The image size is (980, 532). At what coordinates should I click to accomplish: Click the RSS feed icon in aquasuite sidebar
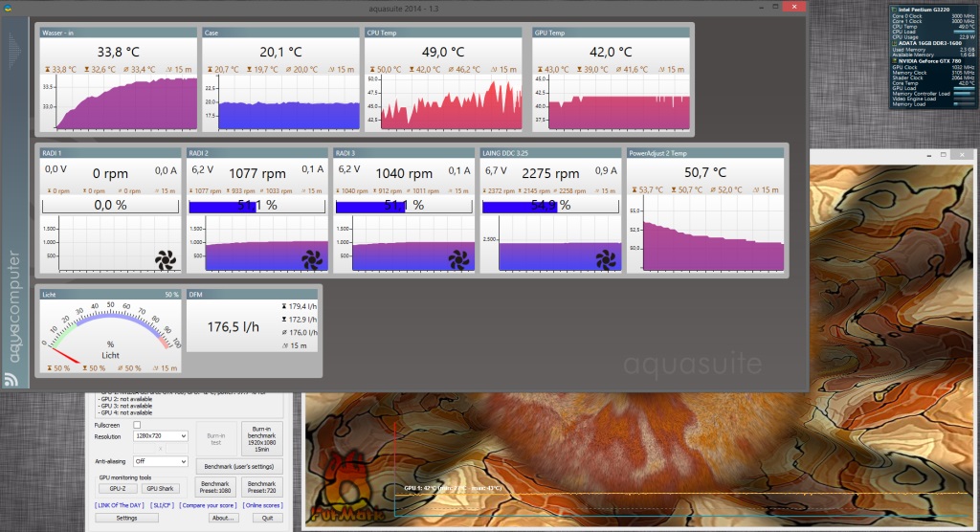[x=13, y=380]
